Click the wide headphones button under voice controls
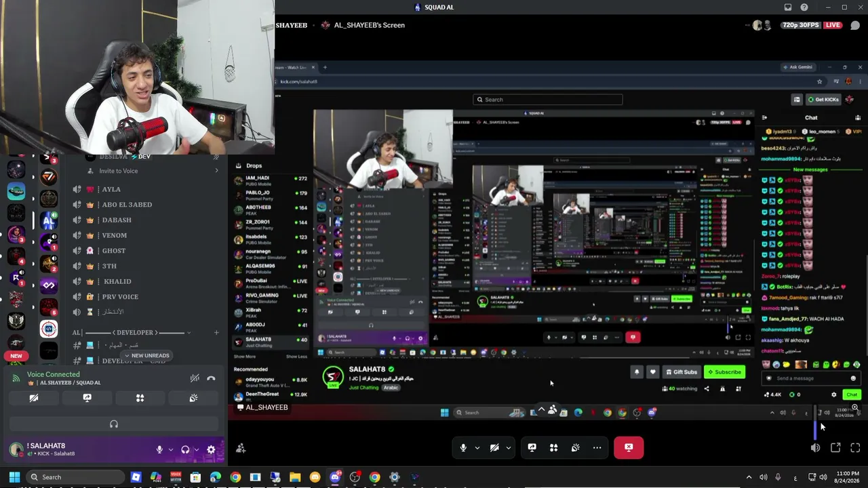Viewport: 868px width, 488px height. click(x=113, y=424)
